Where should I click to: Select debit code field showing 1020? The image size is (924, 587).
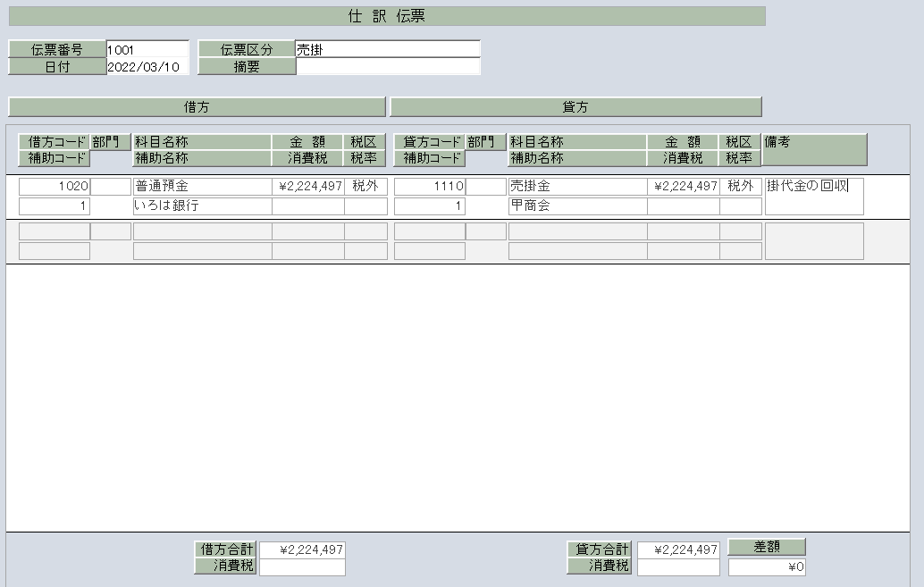(x=54, y=187)
